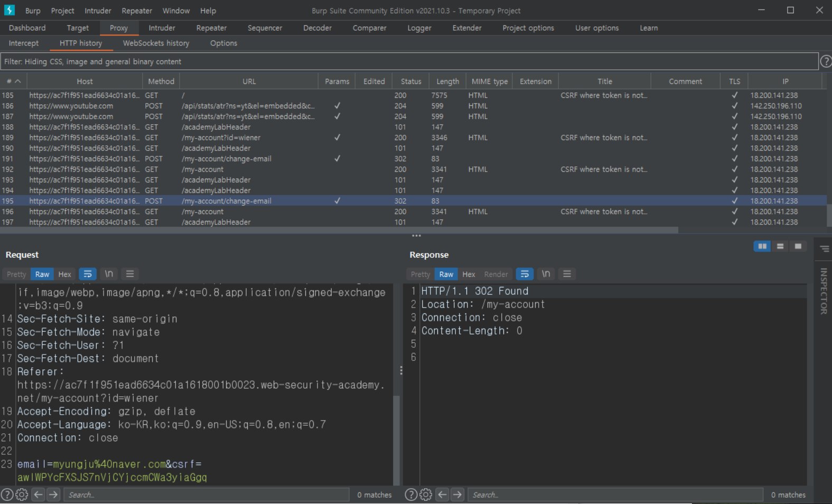Image resolution: width=832 pixels, height=504 pixels.
Task: Select response Hex view
Action: pyautogui.click(x=469, y=274)
